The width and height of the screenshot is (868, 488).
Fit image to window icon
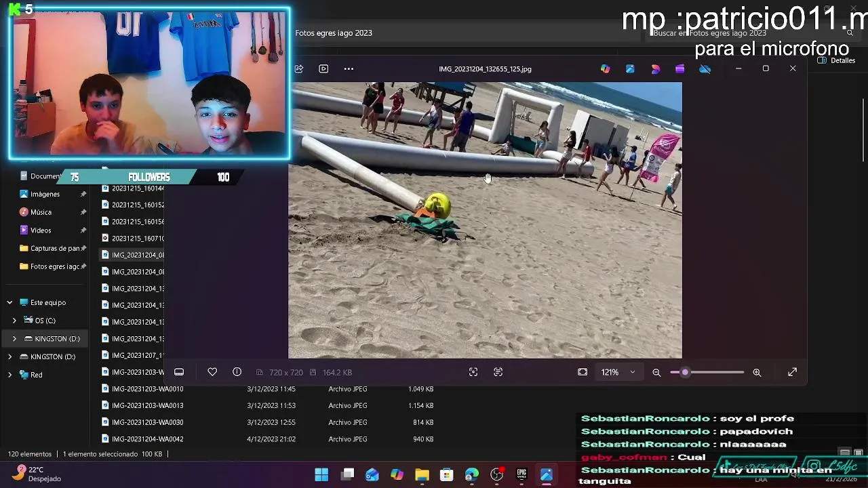[x=583, y=372]
